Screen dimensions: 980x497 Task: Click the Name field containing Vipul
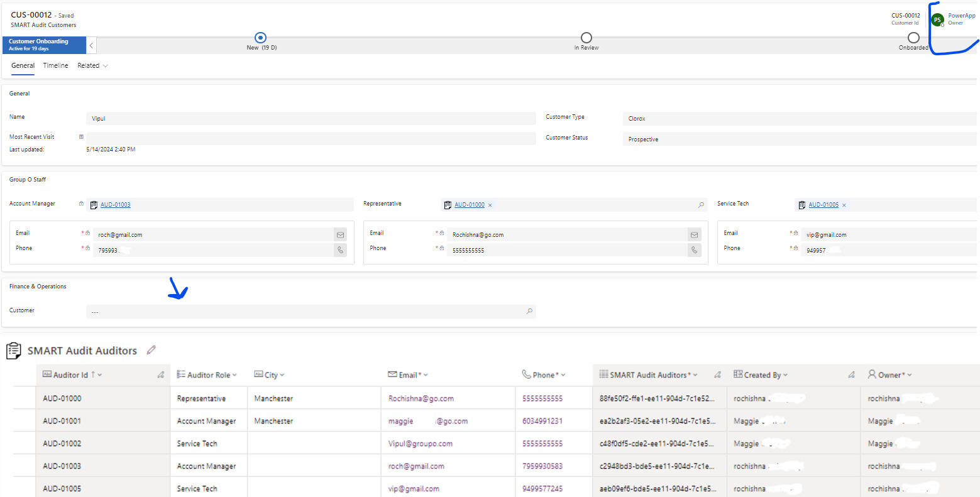251,118
